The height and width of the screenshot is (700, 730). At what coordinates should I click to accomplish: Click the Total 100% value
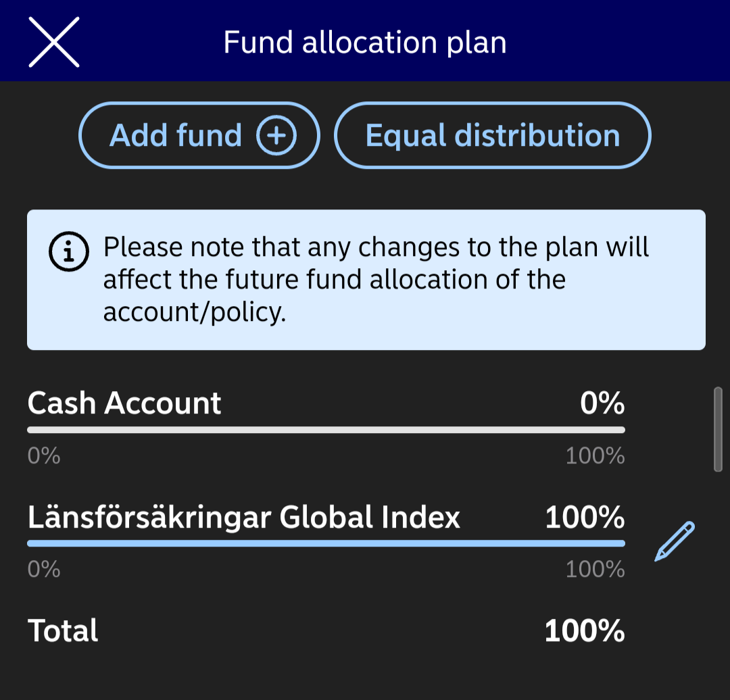[x=585, y=631]
